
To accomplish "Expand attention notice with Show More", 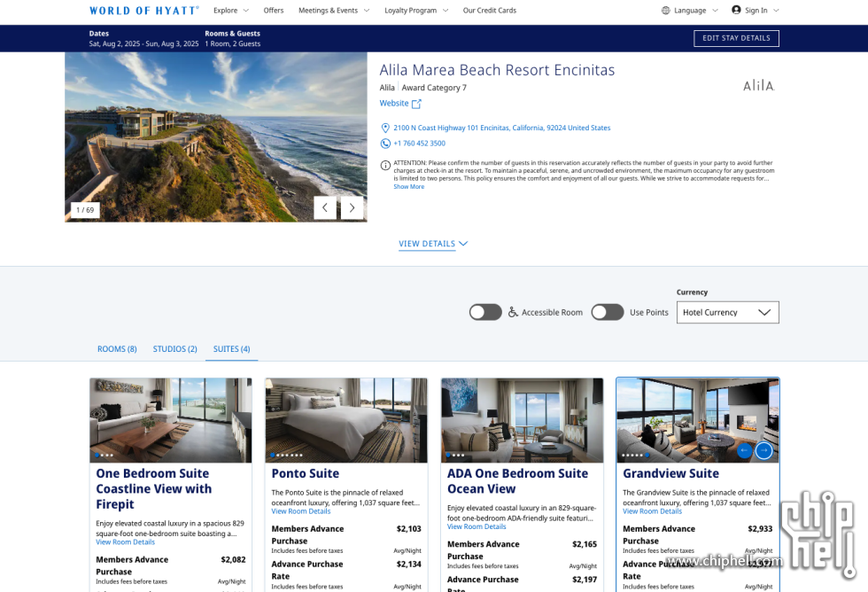I will [408, 187].
